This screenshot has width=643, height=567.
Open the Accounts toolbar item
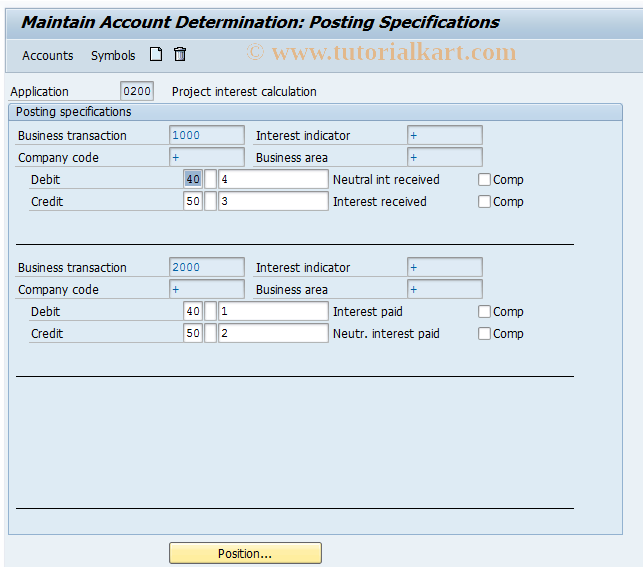(x=48, y=55)
